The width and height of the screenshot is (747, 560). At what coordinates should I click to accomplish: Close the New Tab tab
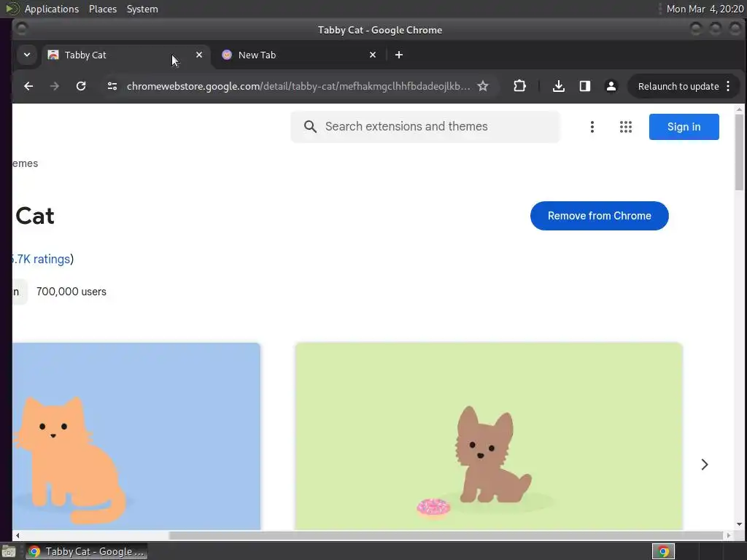click(x=373, y=55)
